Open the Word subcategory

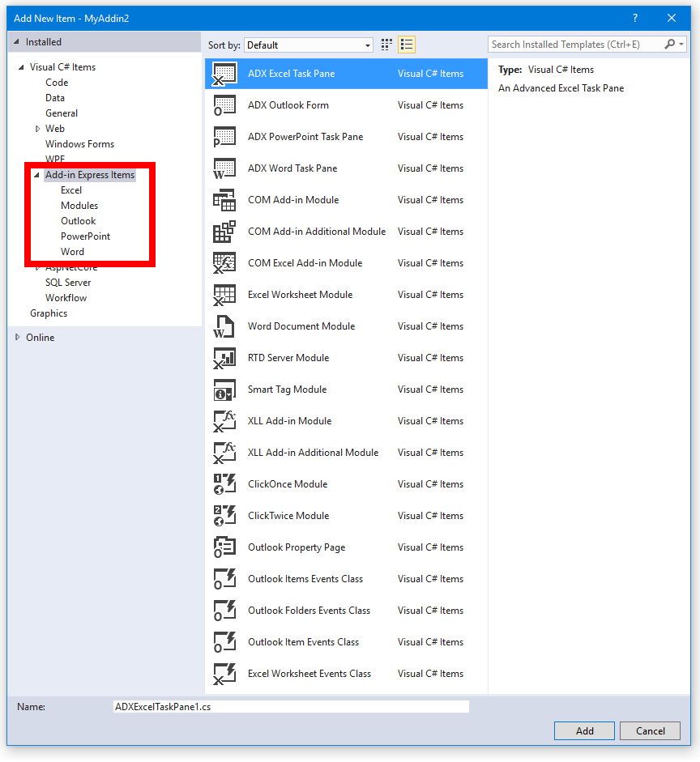[72, 252]
